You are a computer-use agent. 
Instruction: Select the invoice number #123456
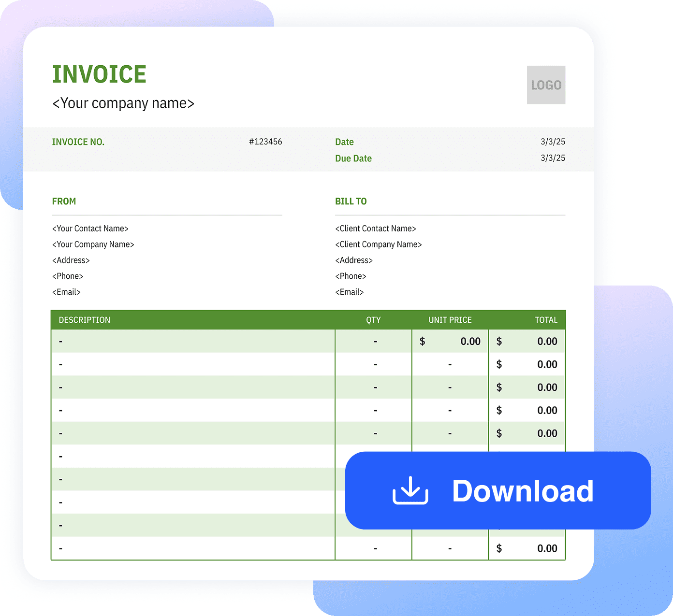(265, 142)
